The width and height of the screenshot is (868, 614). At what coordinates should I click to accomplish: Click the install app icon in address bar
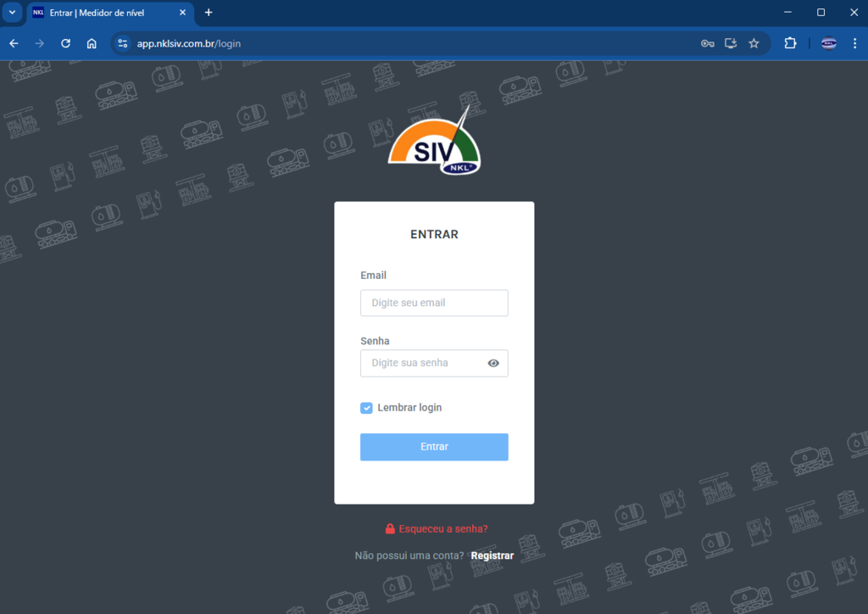731,43
